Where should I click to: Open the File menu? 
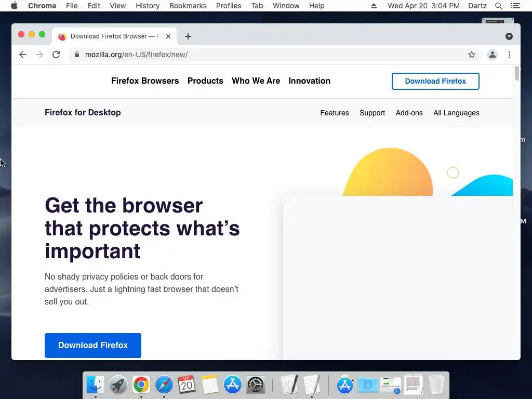[x=72, y=6]
